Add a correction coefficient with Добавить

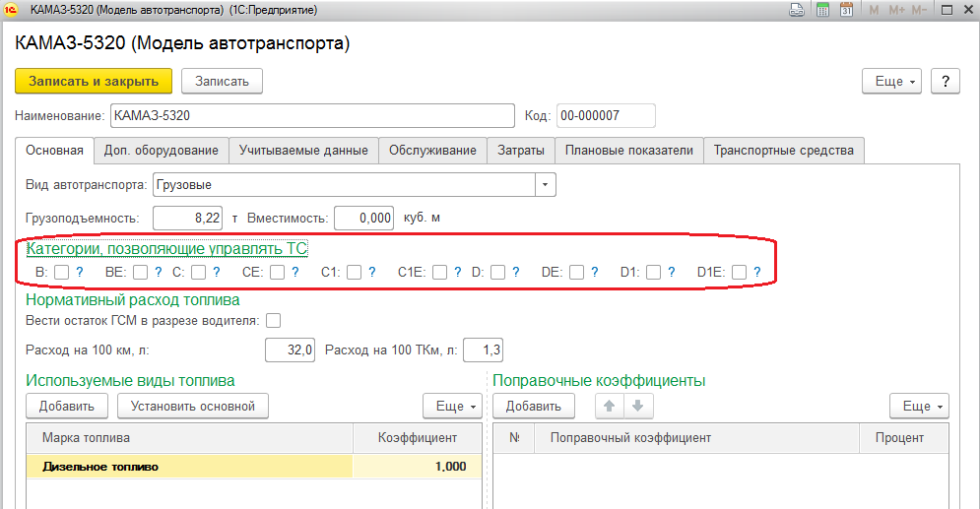(533, 406)
